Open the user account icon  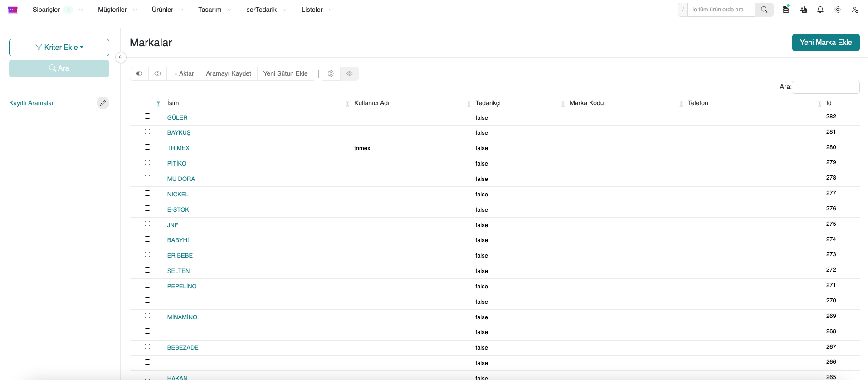(x=855, y=10)
